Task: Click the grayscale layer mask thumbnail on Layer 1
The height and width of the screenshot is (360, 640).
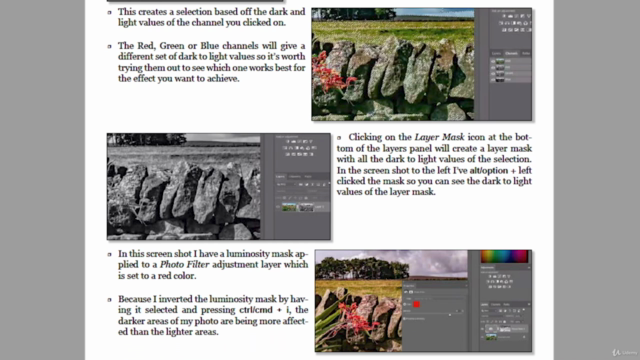Action: tap(306, 207)
